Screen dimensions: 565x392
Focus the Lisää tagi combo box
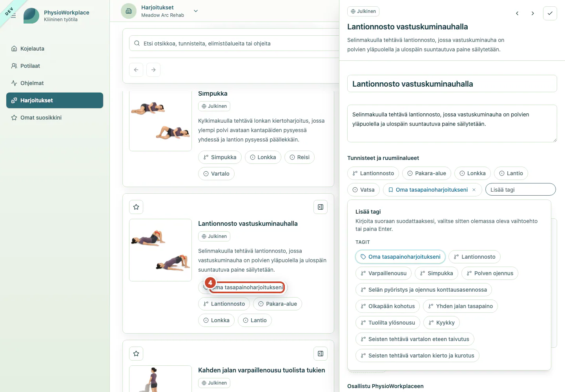click(521, 190)
